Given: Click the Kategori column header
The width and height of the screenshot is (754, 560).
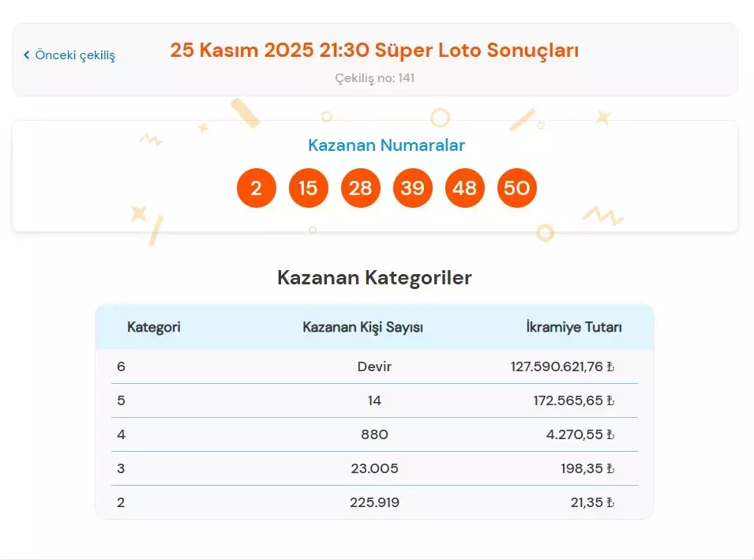Looking at the screenshot, I should coord(154,326).
